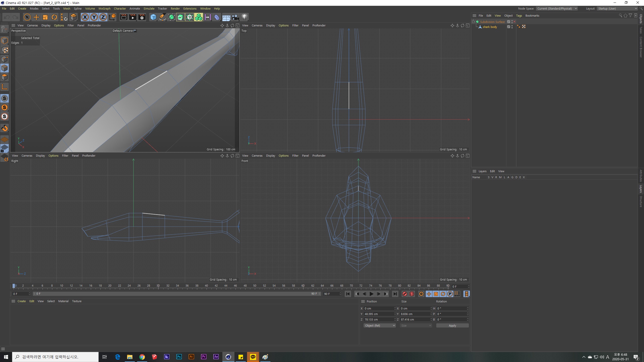Open the Object (Rel) coordinate dropdown
This screenshot has width=644, height=362.
pyautogui.click(x=380, y=326)
